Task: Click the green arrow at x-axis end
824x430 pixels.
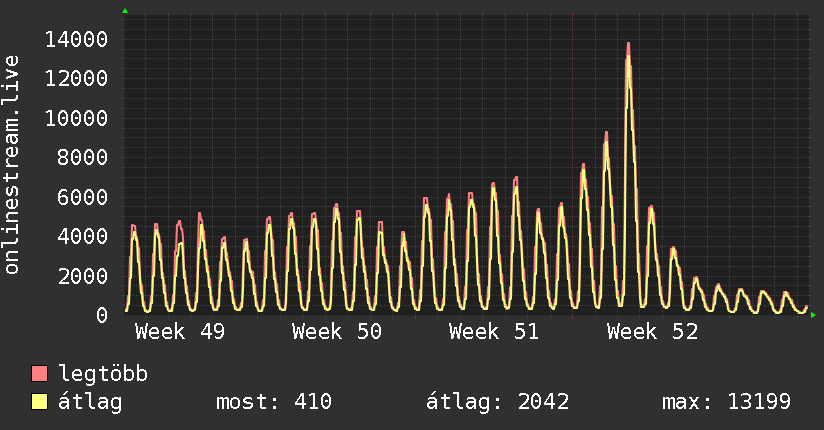Action: [813, 315]
